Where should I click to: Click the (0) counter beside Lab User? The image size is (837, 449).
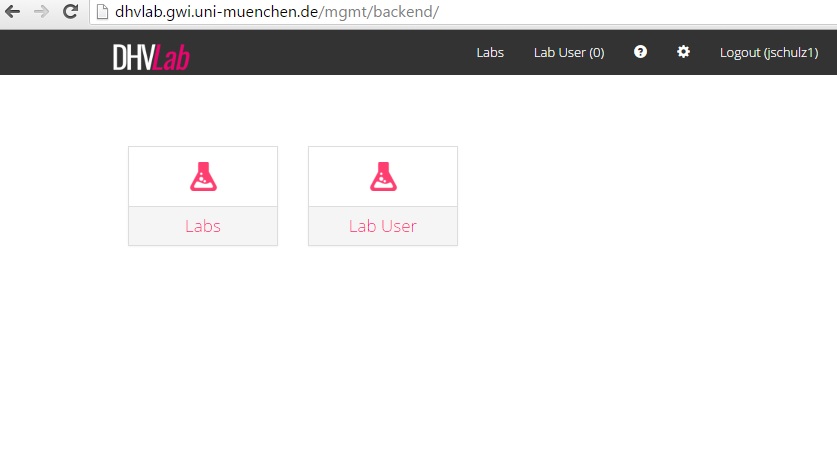click(596, 53)
